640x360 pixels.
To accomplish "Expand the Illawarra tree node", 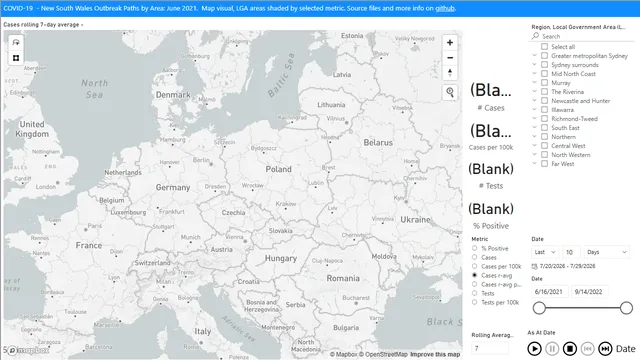I will pos(534,109).
